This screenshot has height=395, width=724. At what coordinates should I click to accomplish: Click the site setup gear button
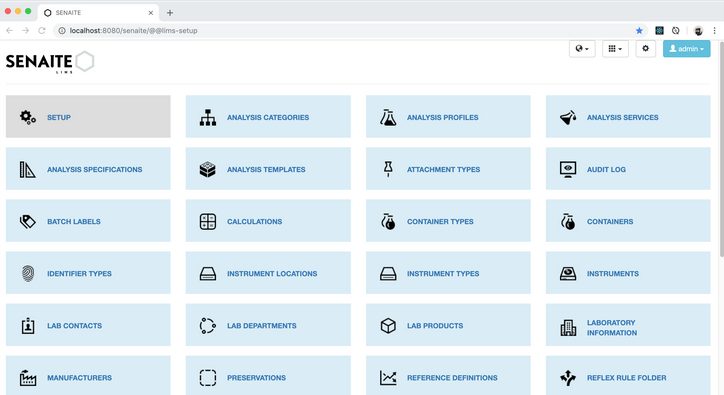[646, 49]
